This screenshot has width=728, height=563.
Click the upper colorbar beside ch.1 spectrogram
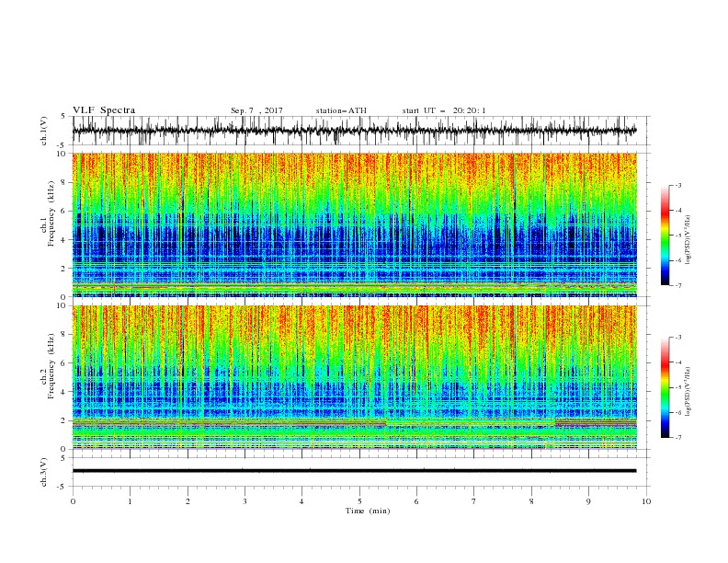[665, 236]
